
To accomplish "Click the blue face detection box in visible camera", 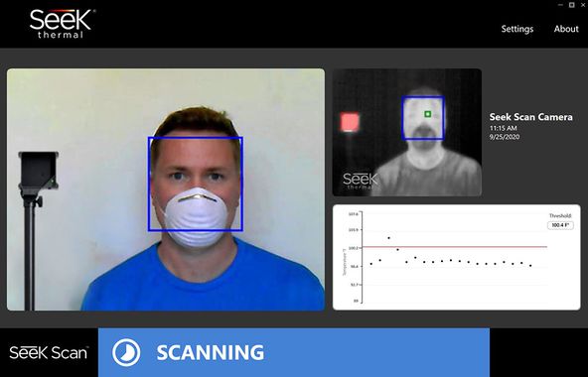I will (x=196, y=184).
